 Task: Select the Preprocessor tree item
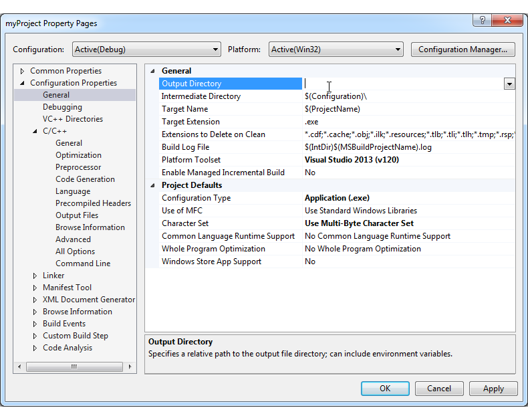coord(78,167)
